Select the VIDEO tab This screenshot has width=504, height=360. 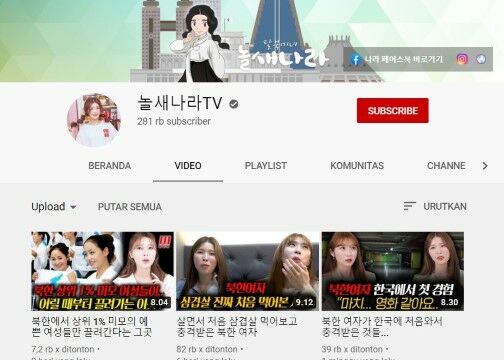[x=188, y=166]
